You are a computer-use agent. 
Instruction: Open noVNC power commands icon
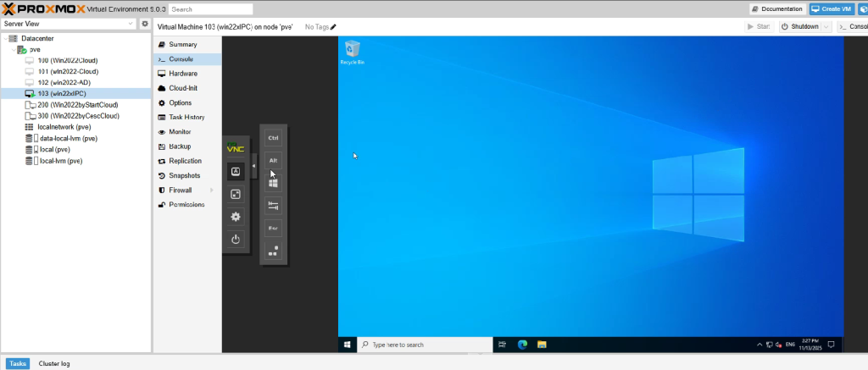tap(236, 240)
